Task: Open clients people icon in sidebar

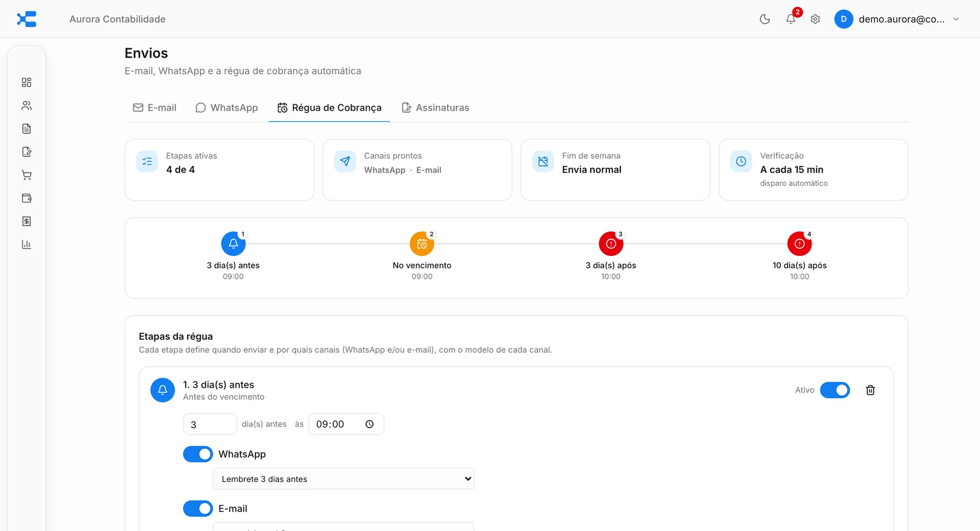Action: tap(26, 105)
